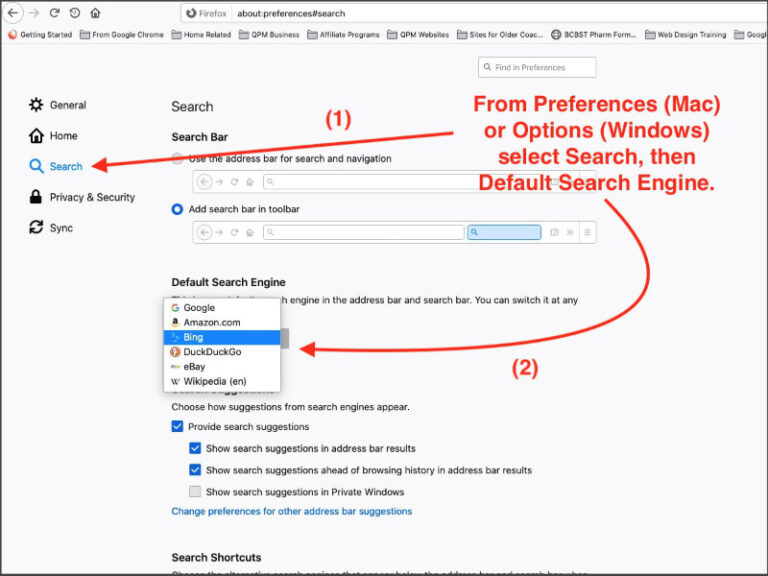This screenshot has width=768, height=576.
Task: Open the Privacy & Security category
Action: tap(82, 197)
